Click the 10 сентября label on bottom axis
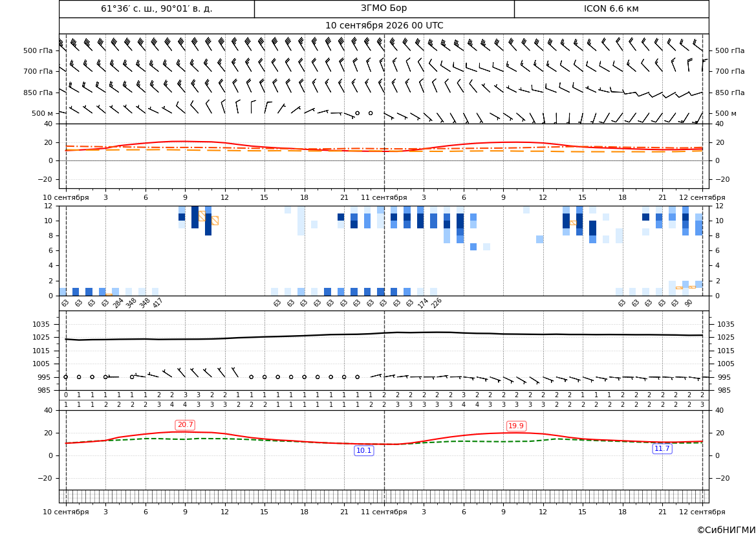Image resolution: width=756 pixels, height=535 pixels. (66, 512)
